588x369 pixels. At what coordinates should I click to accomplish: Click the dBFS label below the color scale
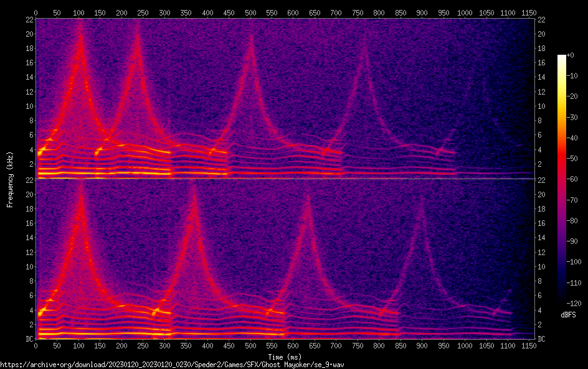[x=567, y=315]
